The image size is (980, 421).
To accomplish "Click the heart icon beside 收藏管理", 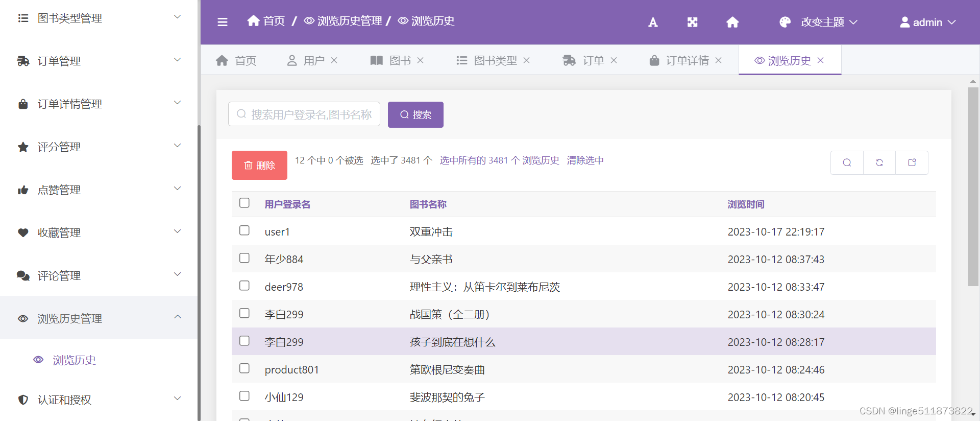I will pos(23,233).
